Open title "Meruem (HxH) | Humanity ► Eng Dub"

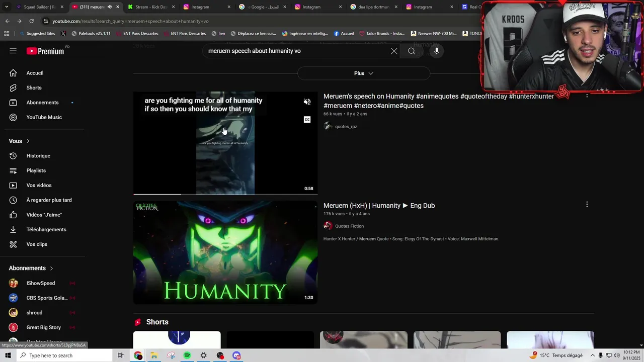point(379,206)
